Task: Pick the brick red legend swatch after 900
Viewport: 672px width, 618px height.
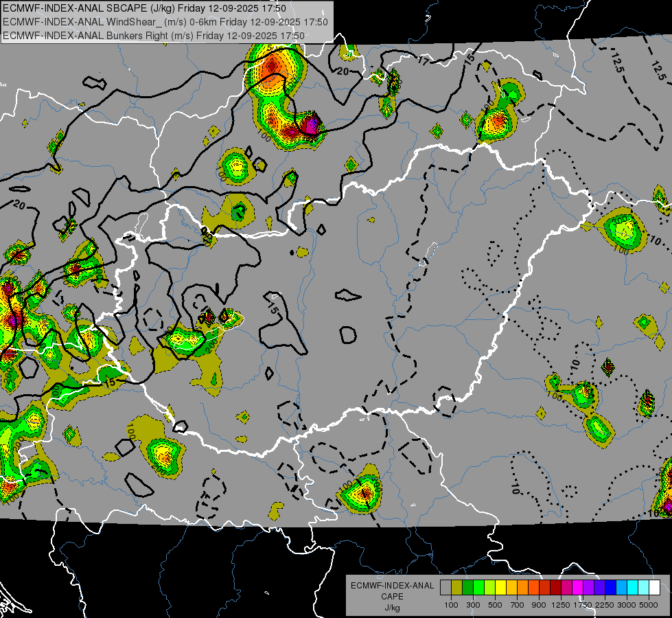Action: tap(545, 587)
